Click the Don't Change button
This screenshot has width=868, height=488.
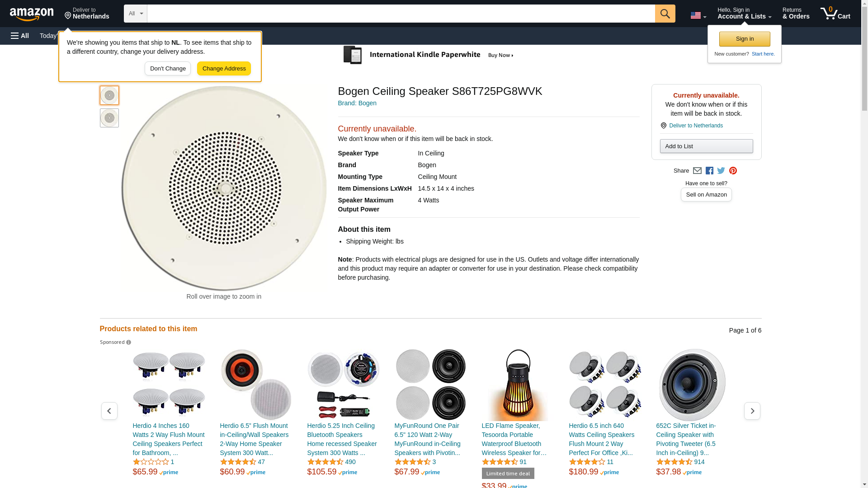168,69
